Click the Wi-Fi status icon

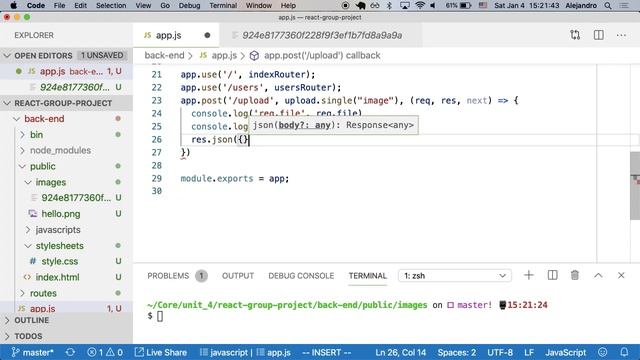click(420, 5)
